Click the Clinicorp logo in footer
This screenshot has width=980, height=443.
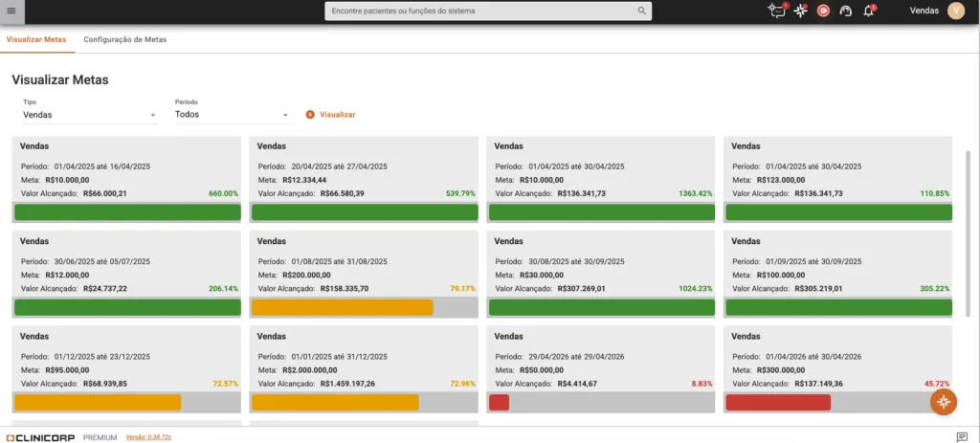click(x=40, y=437)
